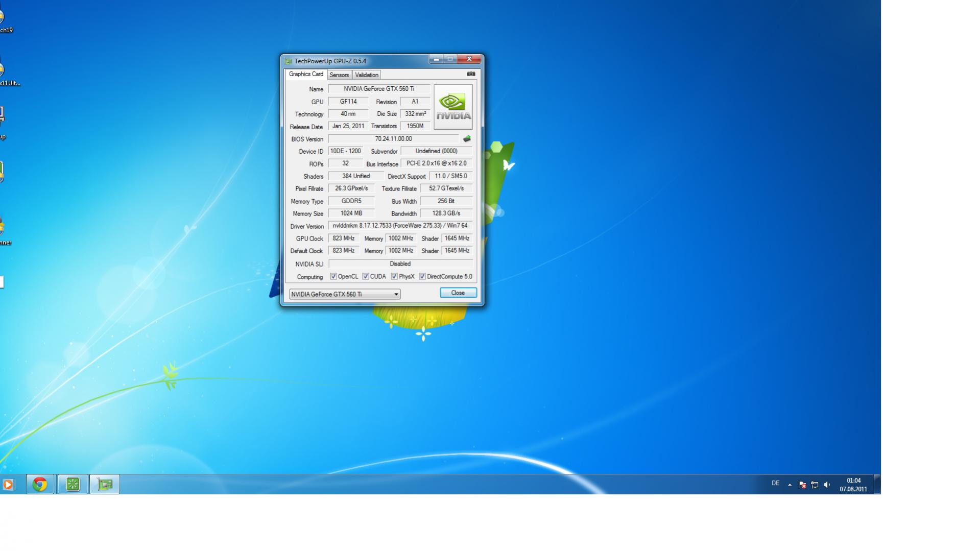Toggle the OpenCL checkbox
The height and width of the screenshot is (551, 980).
(333, 276)
